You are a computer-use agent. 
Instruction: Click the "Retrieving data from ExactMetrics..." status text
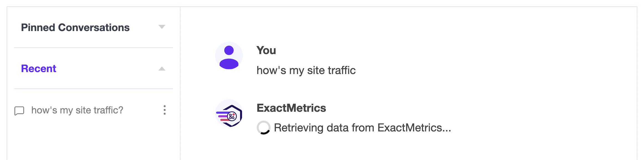[x=363, y=128]
